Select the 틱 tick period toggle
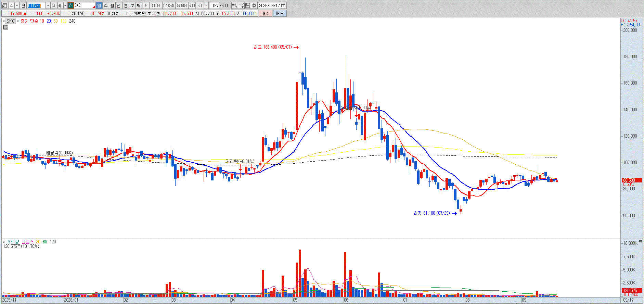 139,5
